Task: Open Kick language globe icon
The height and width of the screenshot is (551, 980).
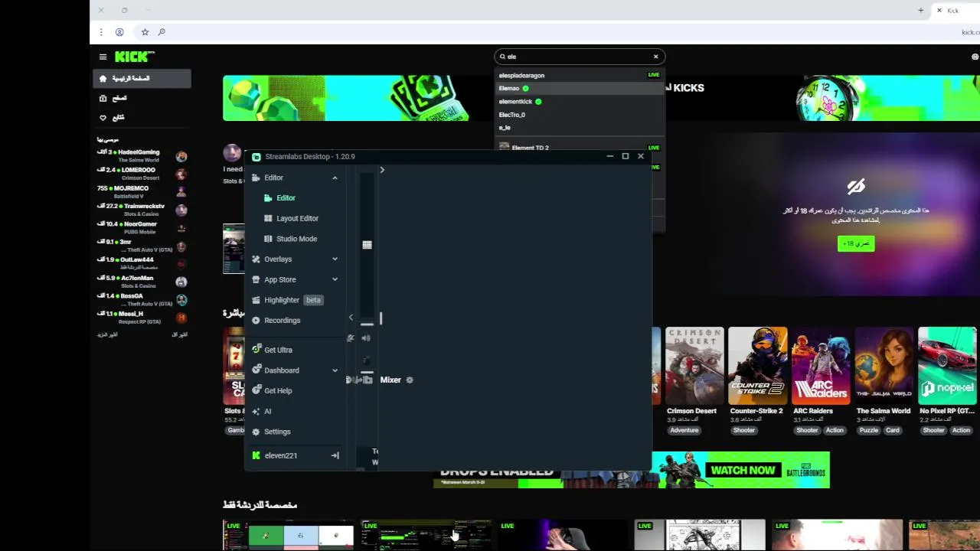Action: pyautogui.click(x=975, y=57)
